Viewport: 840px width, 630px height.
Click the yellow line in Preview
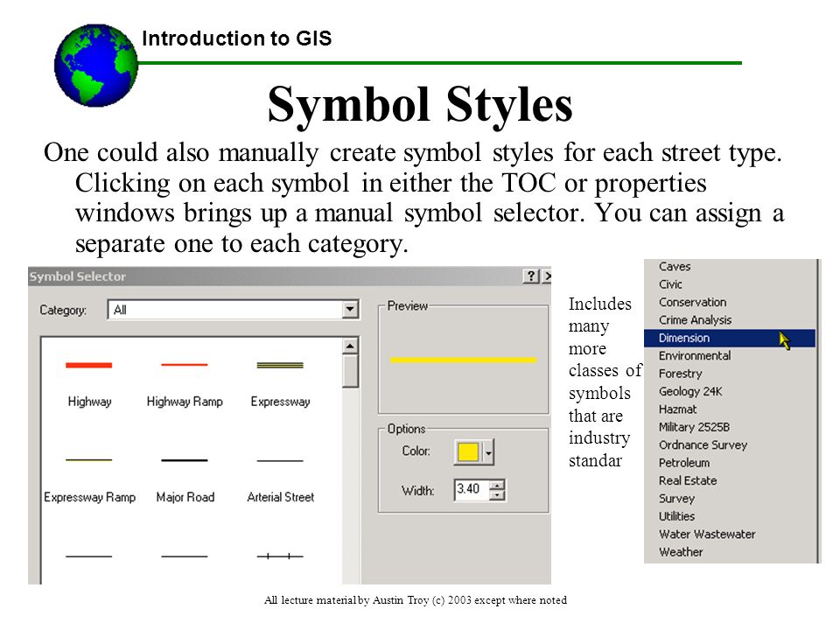[464, 360]
